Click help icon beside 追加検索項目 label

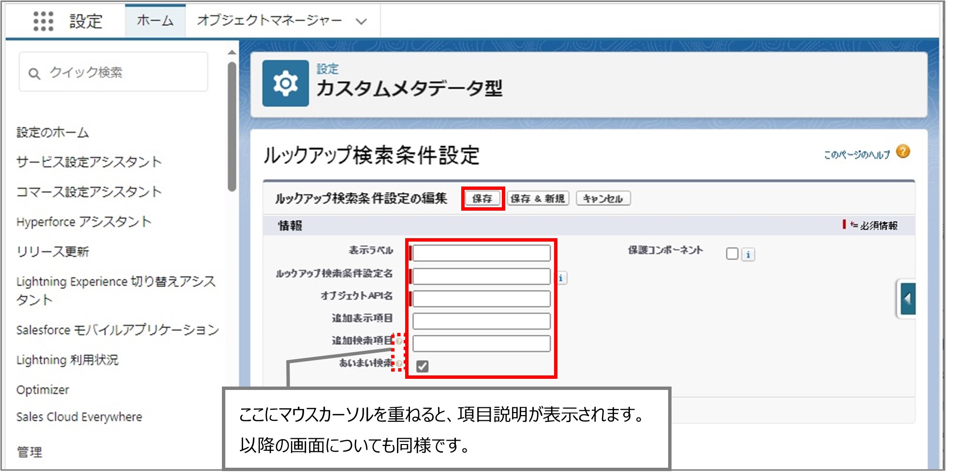[x=399, y=341]
